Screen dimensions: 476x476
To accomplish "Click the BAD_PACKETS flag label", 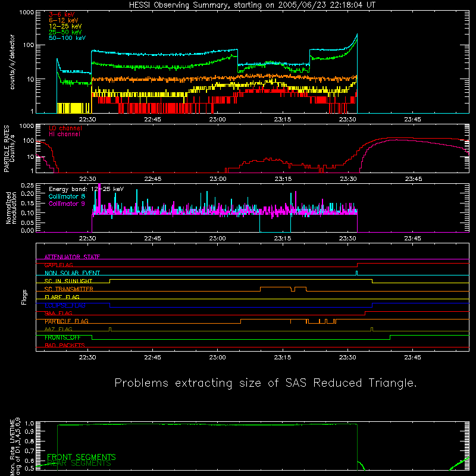I will 65,345.
